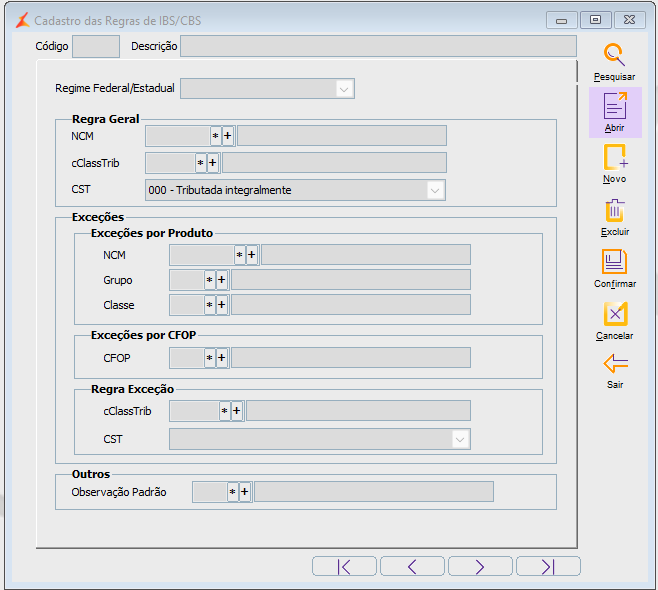Click the Descrição text field
This screenshot has width=658, height=590.
[378, 46]
